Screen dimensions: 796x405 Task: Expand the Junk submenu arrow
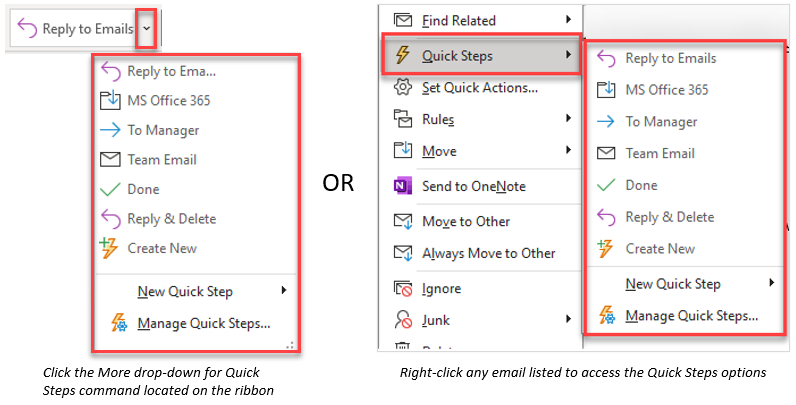click(x=568, y=319)
